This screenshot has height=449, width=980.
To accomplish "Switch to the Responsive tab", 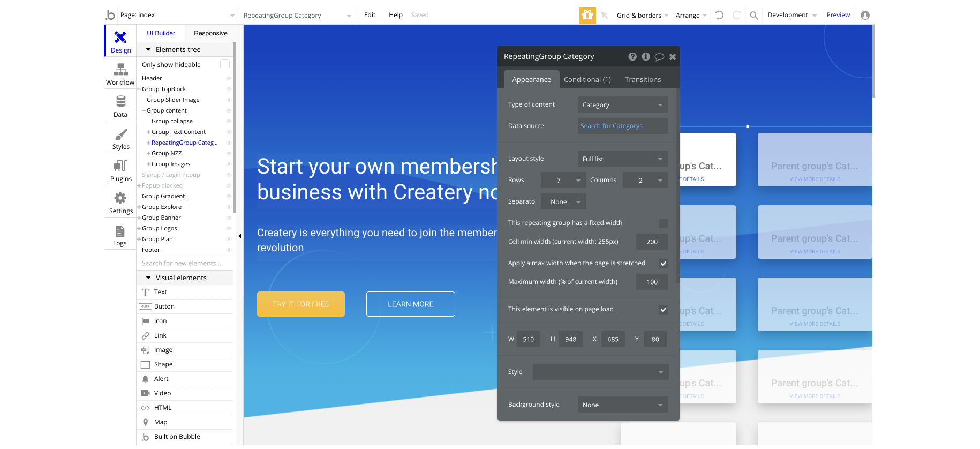I will tap(210, 33).
